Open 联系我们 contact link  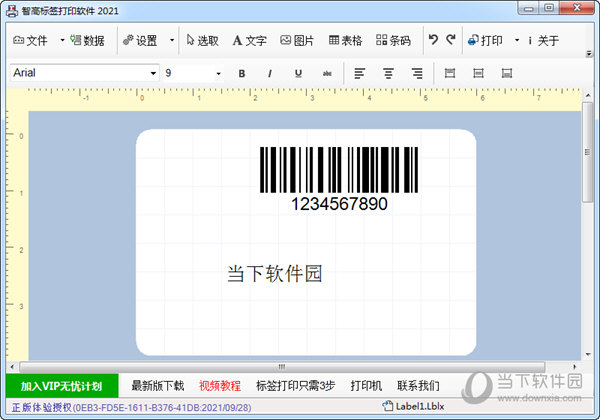pyautogui.click(x=418, y=386)
